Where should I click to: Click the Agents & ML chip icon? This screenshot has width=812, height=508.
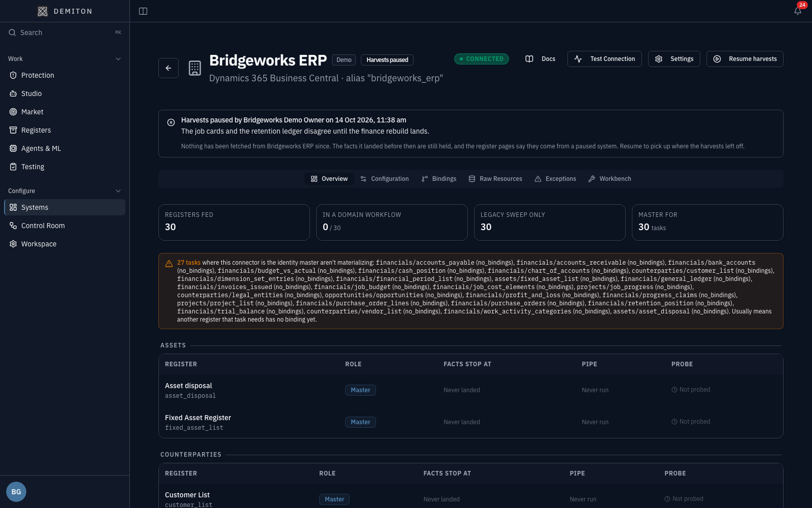13,148
